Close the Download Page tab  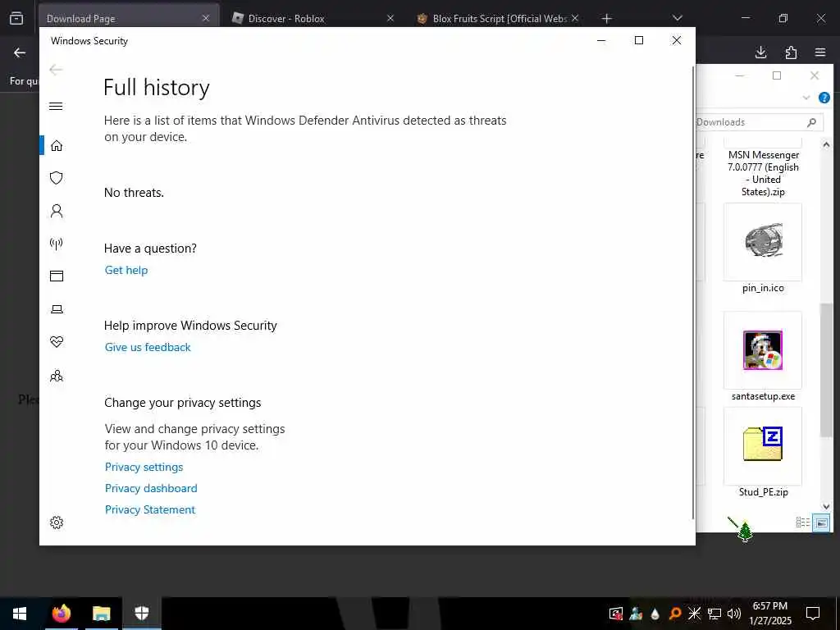click(x=206, y=18)
